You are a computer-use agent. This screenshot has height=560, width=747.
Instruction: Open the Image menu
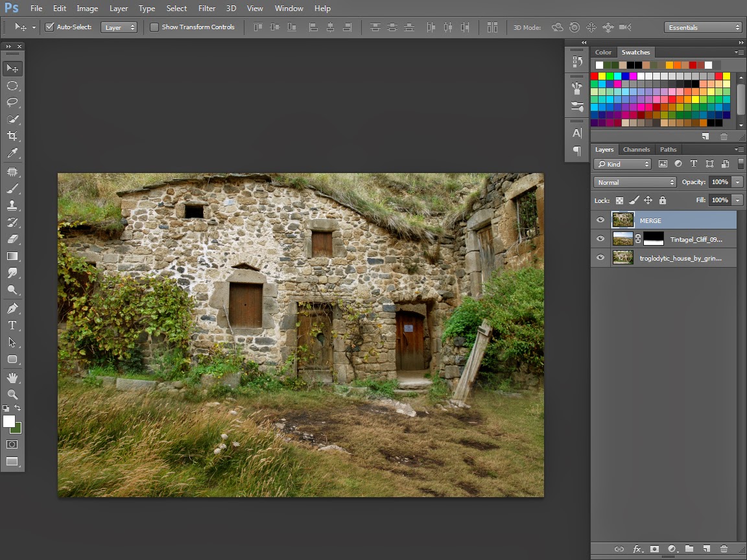pyautogui.click(x=87, y=8)
